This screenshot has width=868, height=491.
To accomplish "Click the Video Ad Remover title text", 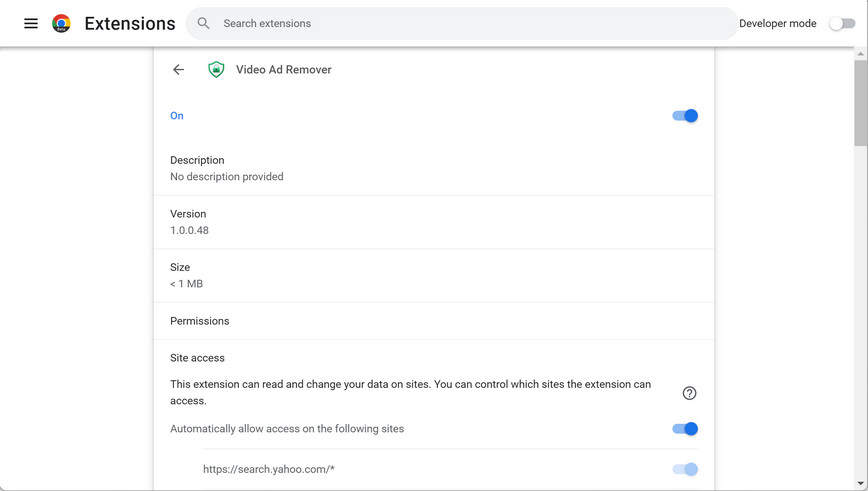I will (x=284, y=70).
